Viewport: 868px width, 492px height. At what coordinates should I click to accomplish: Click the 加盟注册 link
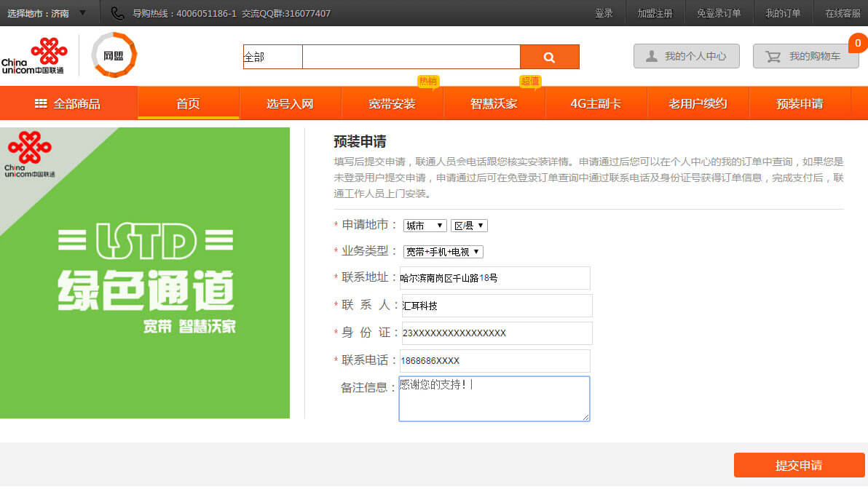(655, 13)
